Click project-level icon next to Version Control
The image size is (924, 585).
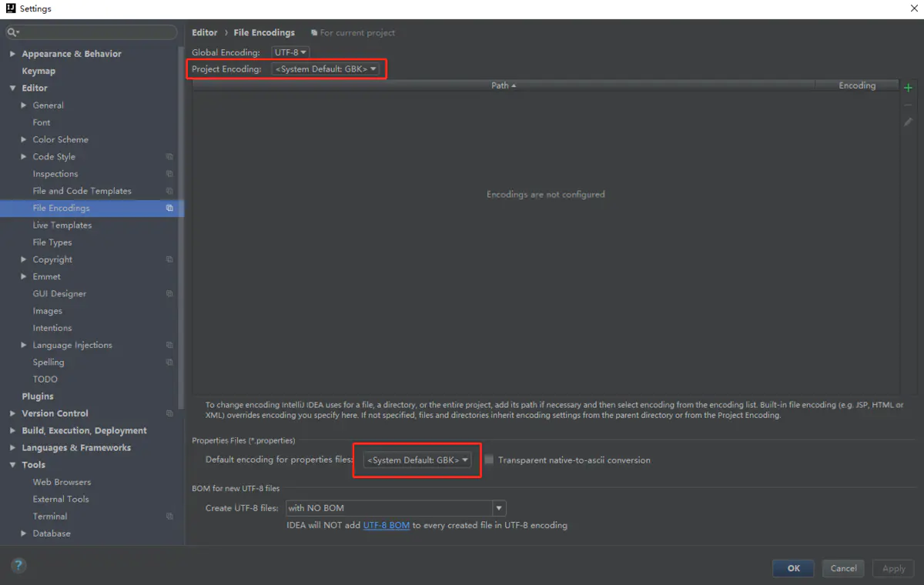[169, 413]
